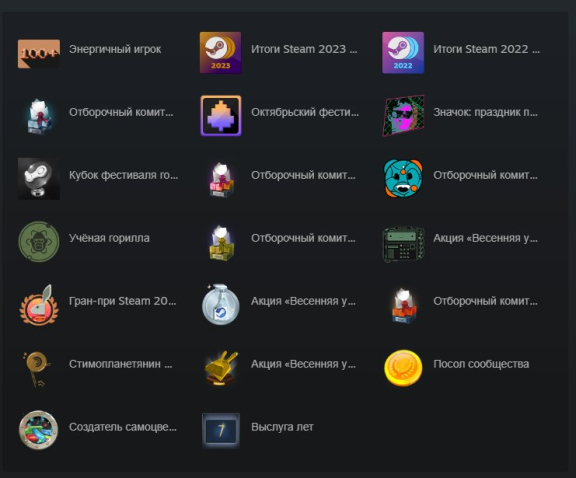Select the Создатель самоцветов porthole badge icon
The width and height of the screenshot is (576, 478).
pos(39,430)
